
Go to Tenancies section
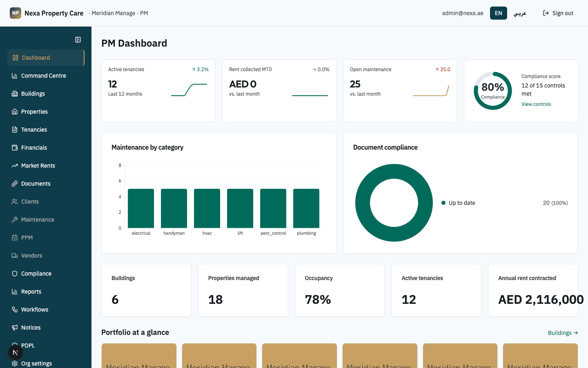tap(46, 130)
